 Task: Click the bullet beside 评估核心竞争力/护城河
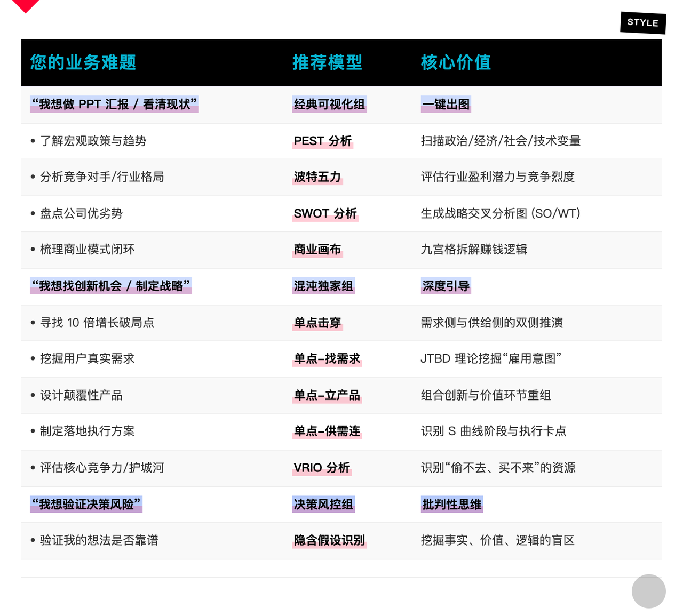32,468
